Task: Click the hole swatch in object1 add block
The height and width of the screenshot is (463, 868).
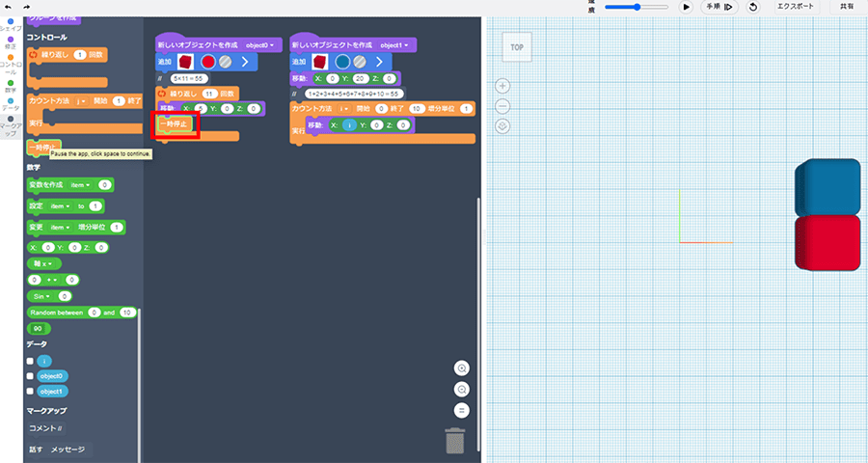Action: [x=360, y=62]
